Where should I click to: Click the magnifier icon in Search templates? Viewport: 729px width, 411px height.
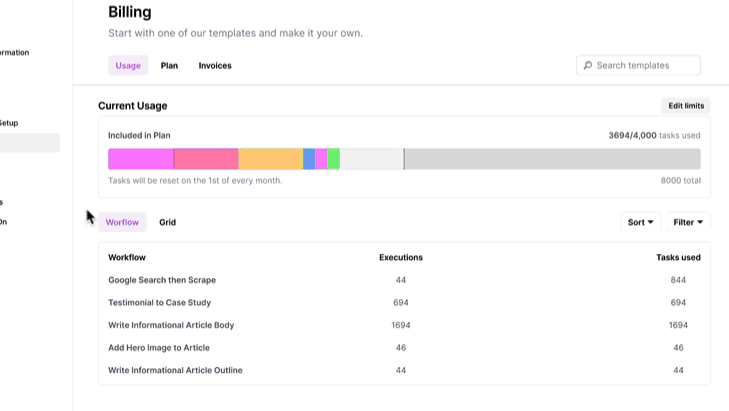pyautogui.click(x=588, y=66)
